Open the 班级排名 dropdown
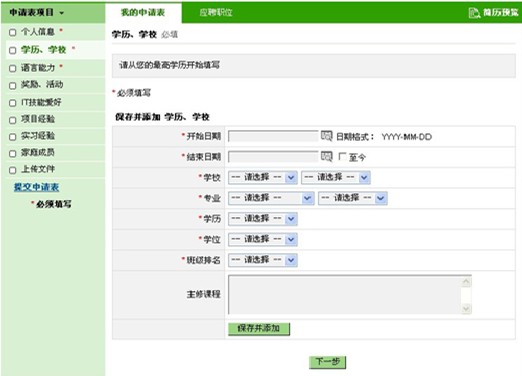 point(263,260)
